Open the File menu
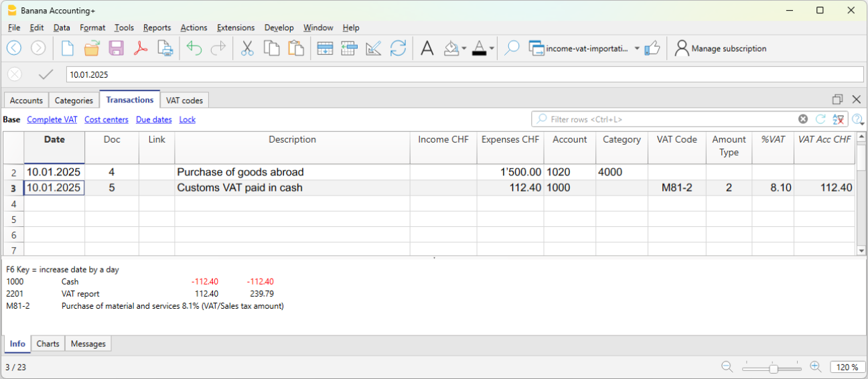This screenshot has height=379, width=868. coord(14,27)
